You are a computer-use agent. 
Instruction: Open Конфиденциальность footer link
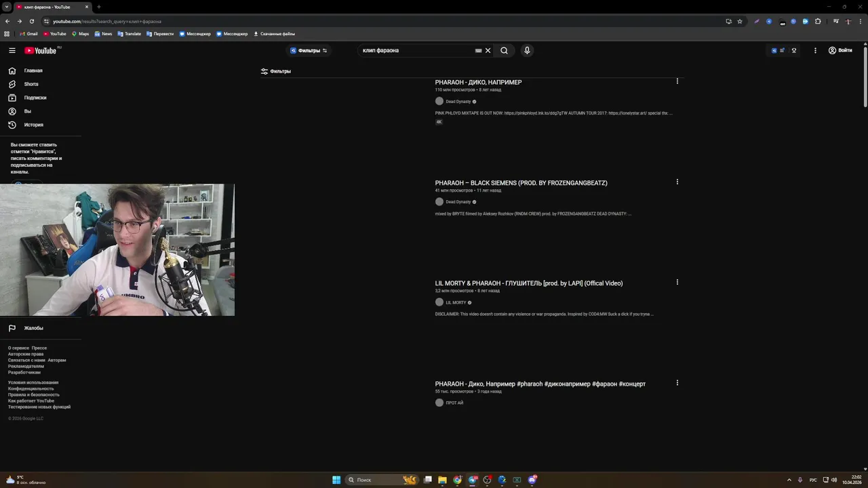31,388
